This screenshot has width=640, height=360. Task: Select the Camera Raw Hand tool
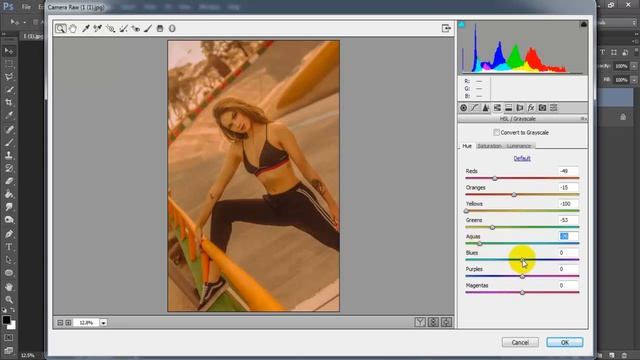pos(73,29)
